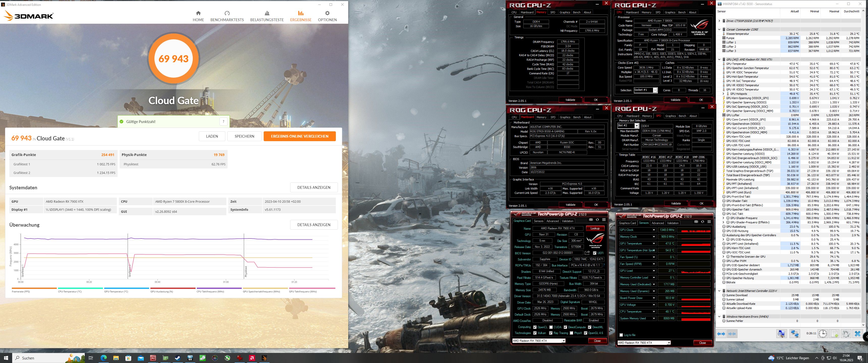Open Microsoft Edge from the taskbar
Screen dimensions: 868x363
(103, 358)
